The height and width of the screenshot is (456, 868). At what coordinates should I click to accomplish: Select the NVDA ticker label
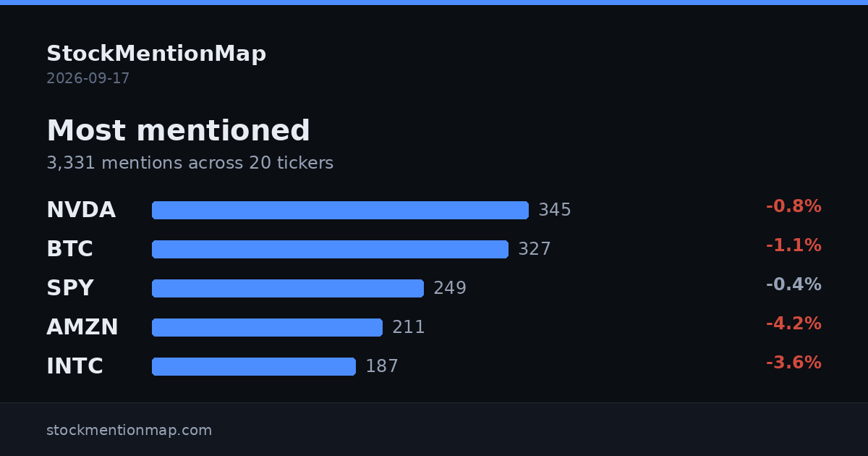click(x=81, y=210)
